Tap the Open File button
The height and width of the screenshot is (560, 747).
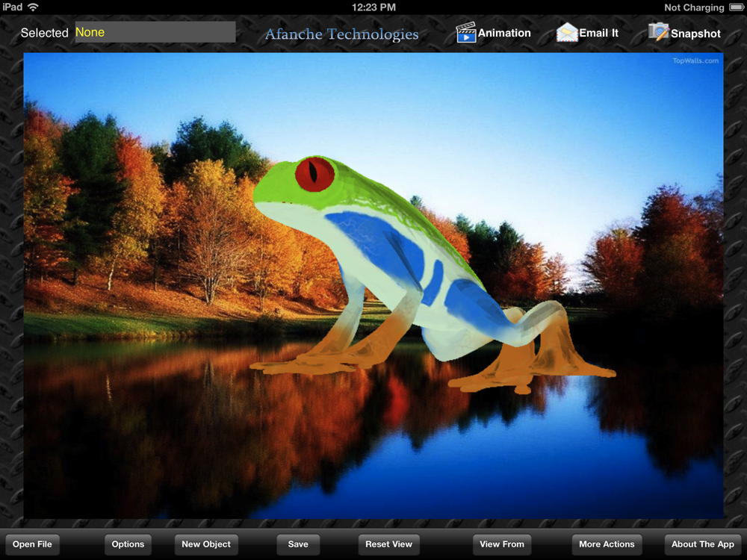[x=32, y=544]
